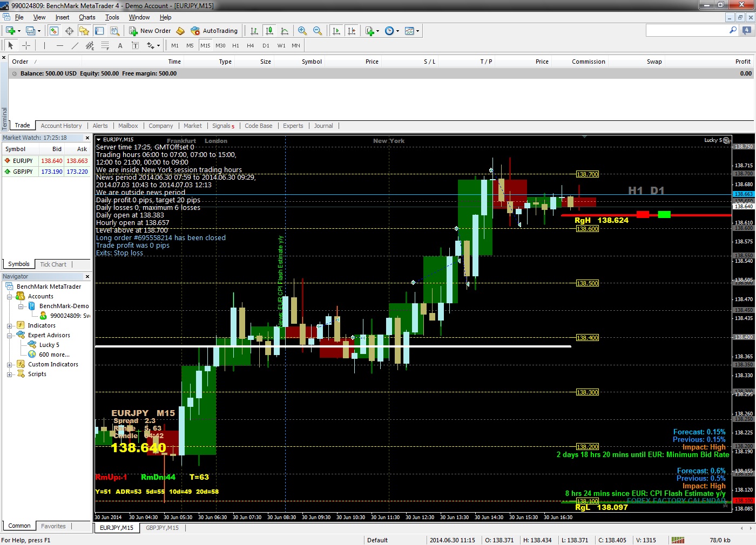756x545 pixels.
Task: Zoom out on the chart
Action: pos(318,31)
